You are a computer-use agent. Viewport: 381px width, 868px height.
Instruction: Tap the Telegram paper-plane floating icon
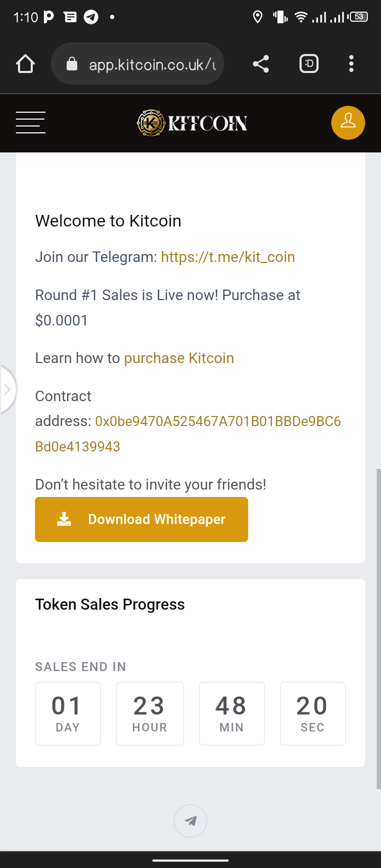pos(190,821)
